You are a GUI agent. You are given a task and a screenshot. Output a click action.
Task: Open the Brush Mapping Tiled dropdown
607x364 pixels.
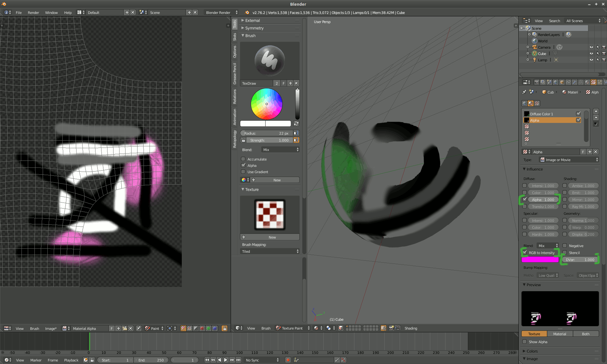(270, 251)
